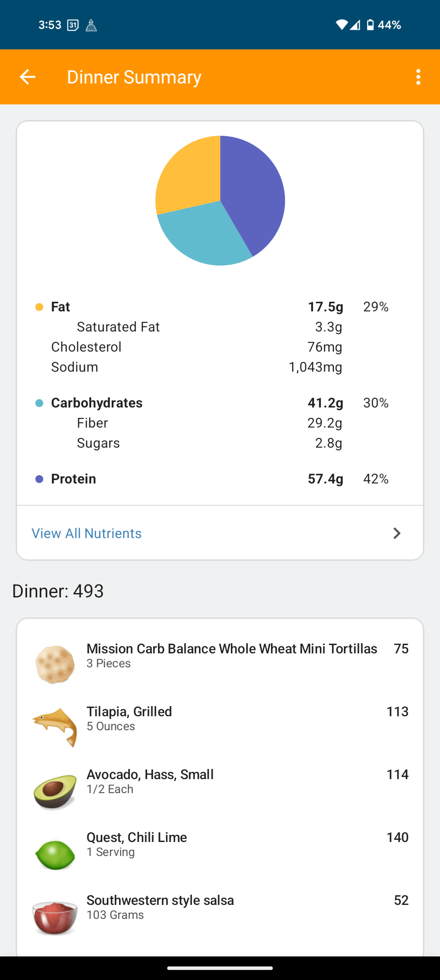Tap the tilapia fish icon
Image resolution: width=440 pixels, height=980 pixels.
pyautogui.click(x=55, y=727)
